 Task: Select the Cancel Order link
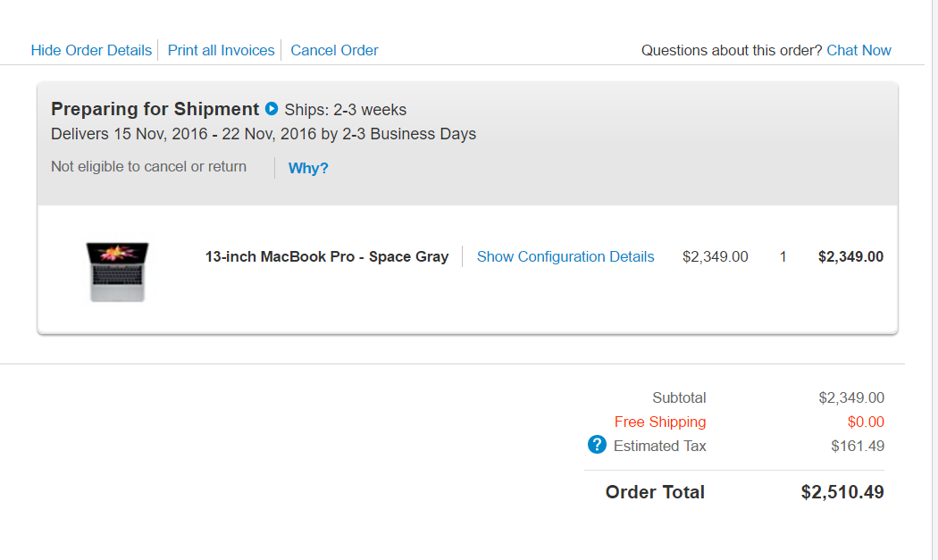pos(334,50)
